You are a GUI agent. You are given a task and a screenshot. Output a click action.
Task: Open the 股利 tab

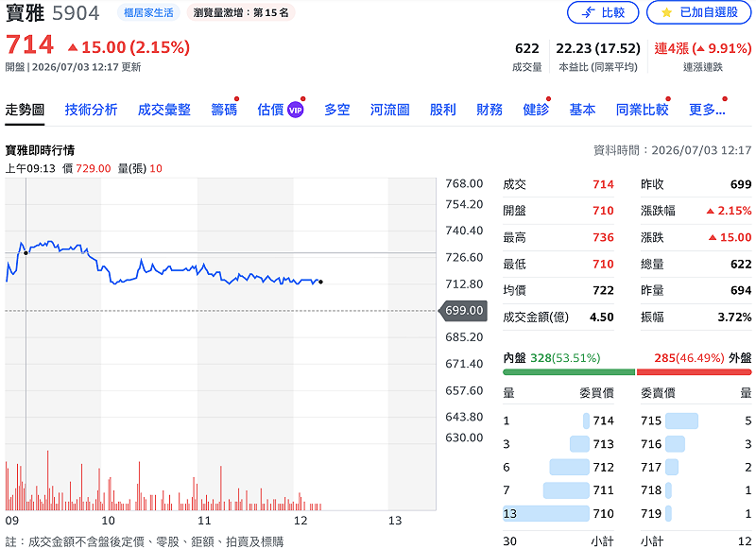coord(443,110)
